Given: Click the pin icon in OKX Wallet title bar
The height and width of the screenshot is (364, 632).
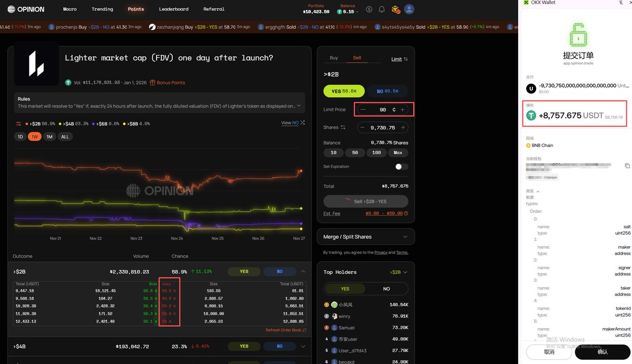Looking at the screenshot, I should click(x=620, y=3).
